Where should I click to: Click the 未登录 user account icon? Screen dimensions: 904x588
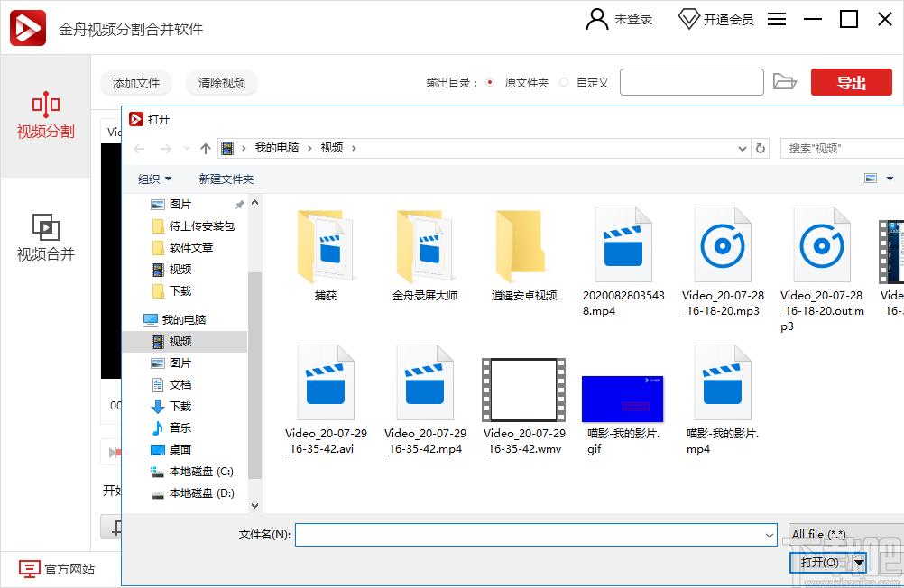coord(596,18)
